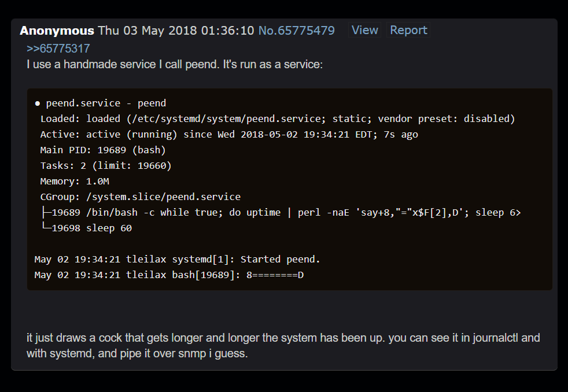Click the 'I use a handmade service' sentence
Screen dimensions: 568x392
coord(174,64)
